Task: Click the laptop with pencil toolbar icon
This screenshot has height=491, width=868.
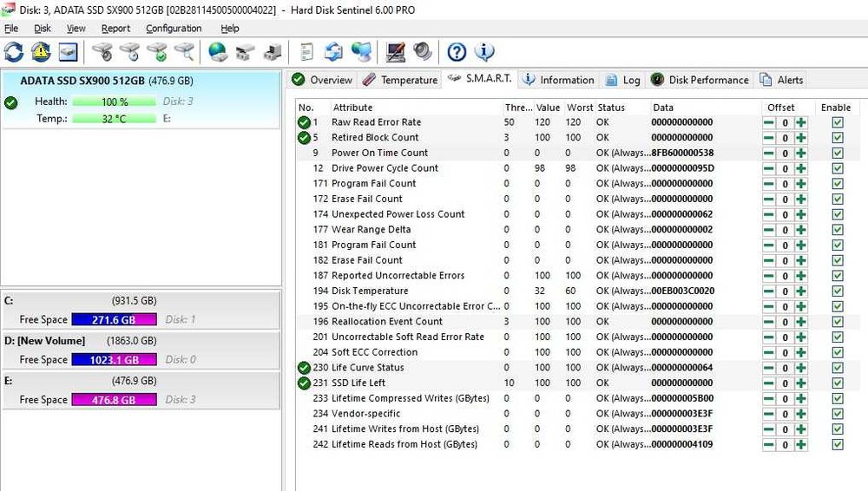Action: tap(395, 52)
